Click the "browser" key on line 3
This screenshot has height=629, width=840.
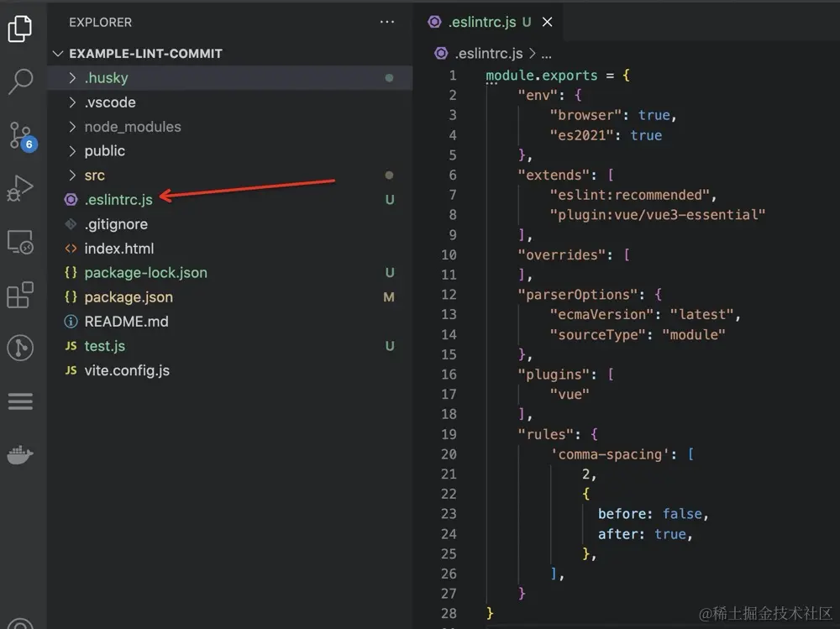585,115
